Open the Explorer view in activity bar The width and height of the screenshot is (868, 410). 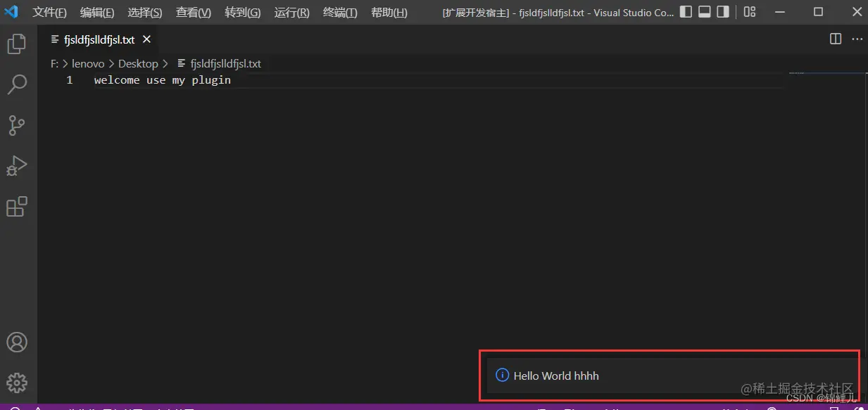pyautogui.click(x=17, y=45)
